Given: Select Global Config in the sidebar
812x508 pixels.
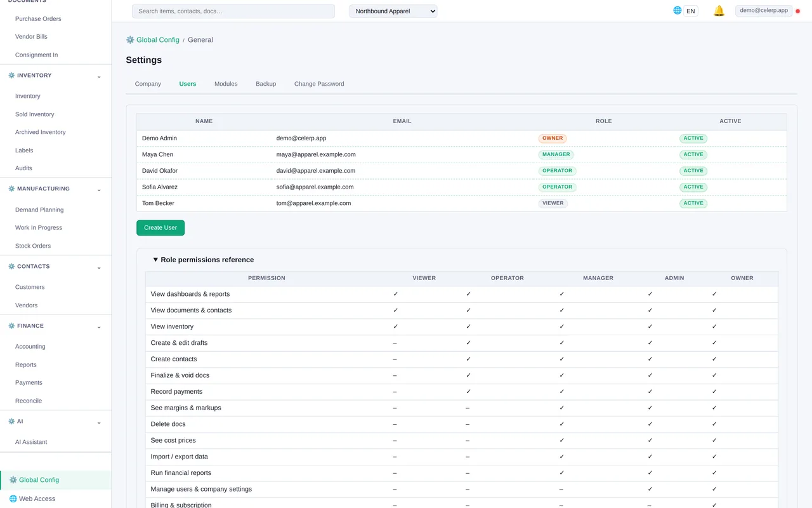Looking at the screenshot, I should (x=56, y=480).
